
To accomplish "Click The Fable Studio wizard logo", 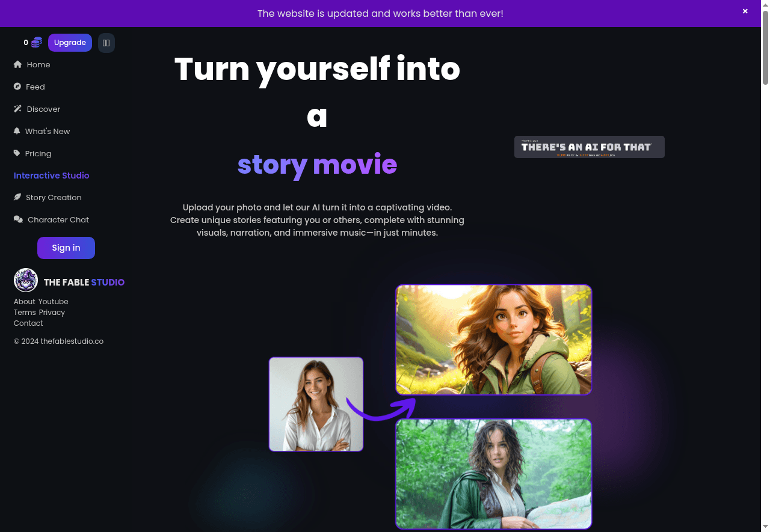I will click(x=26, y=280).
